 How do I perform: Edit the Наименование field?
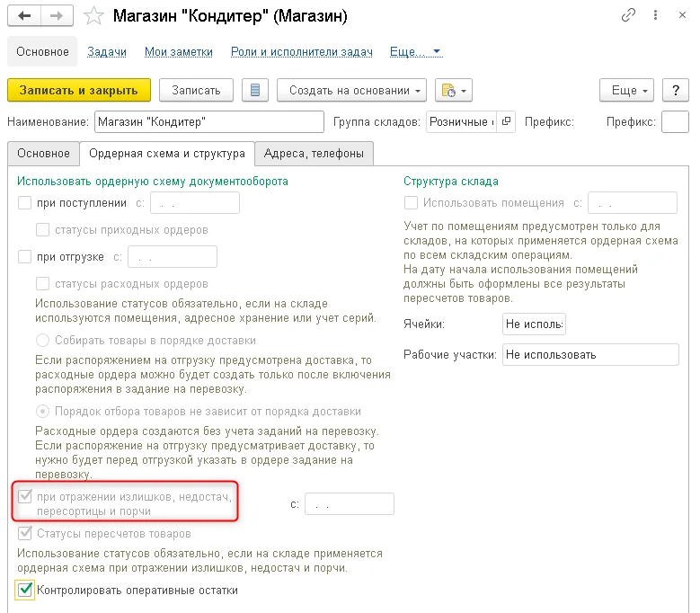(x=209, y=122)
